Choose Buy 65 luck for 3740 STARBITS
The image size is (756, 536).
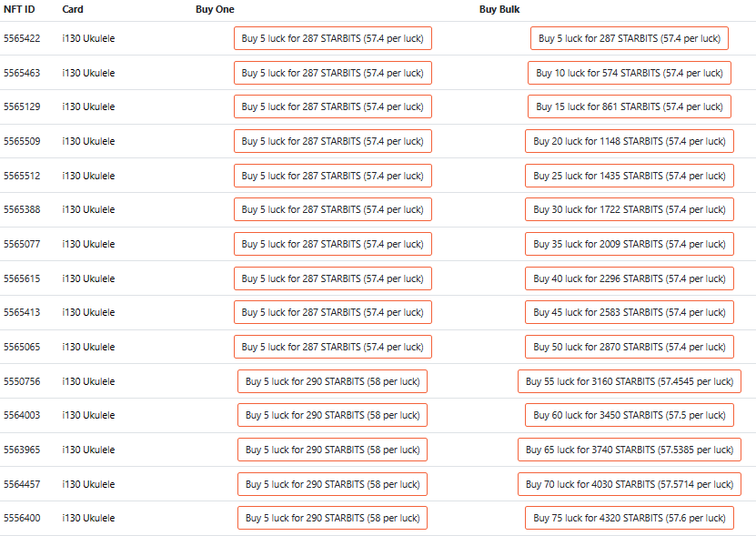point(629,450)
